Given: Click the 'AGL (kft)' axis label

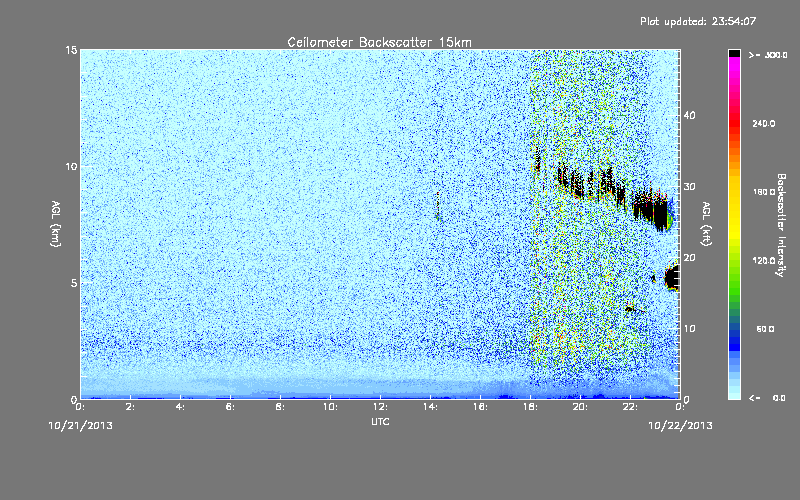Looking at the screenshot, I should (x=706, y=223).
